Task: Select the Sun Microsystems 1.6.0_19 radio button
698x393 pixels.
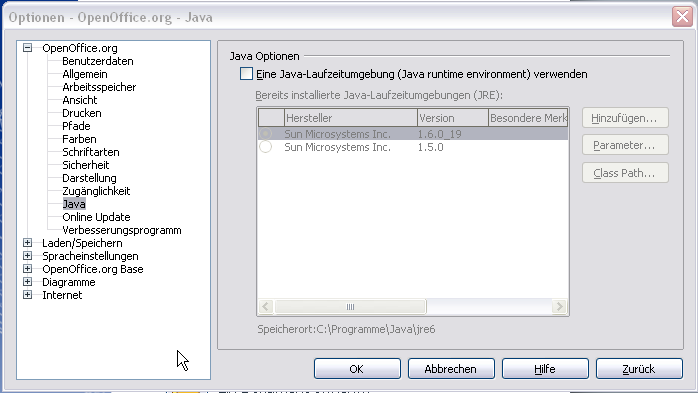Action: [265, 134]
